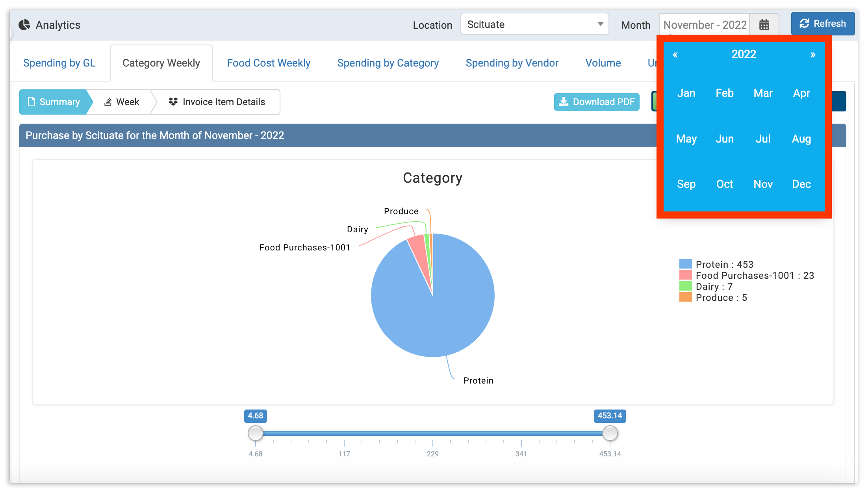This screenshot has height=493, width=868.
Task: Open the November - 2022 month picker
Action: coord(705,24)
